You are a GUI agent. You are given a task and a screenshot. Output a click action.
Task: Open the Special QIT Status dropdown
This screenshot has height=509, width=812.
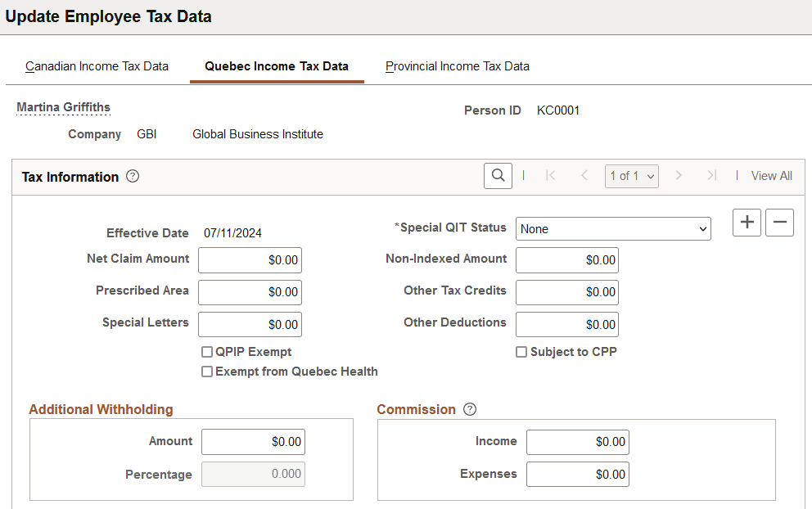[612, 228]
